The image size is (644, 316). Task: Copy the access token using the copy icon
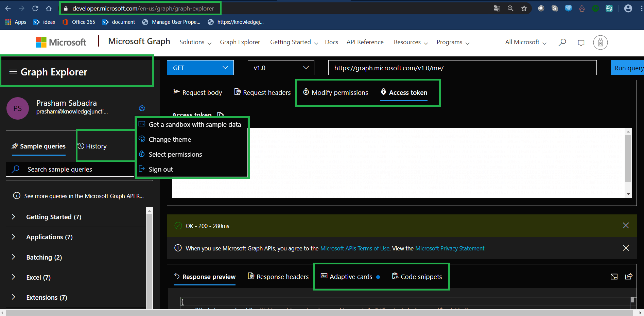pos(221,115)
